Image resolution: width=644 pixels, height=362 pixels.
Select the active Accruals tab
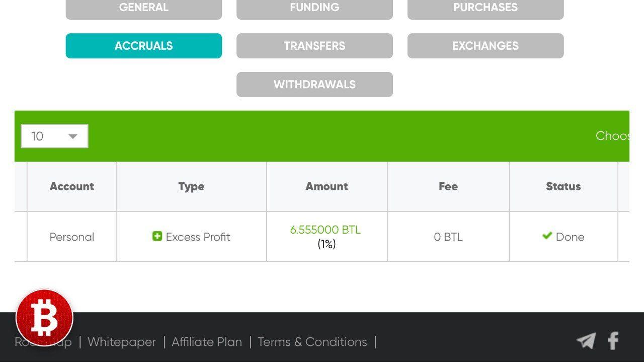tap(143, 46)
